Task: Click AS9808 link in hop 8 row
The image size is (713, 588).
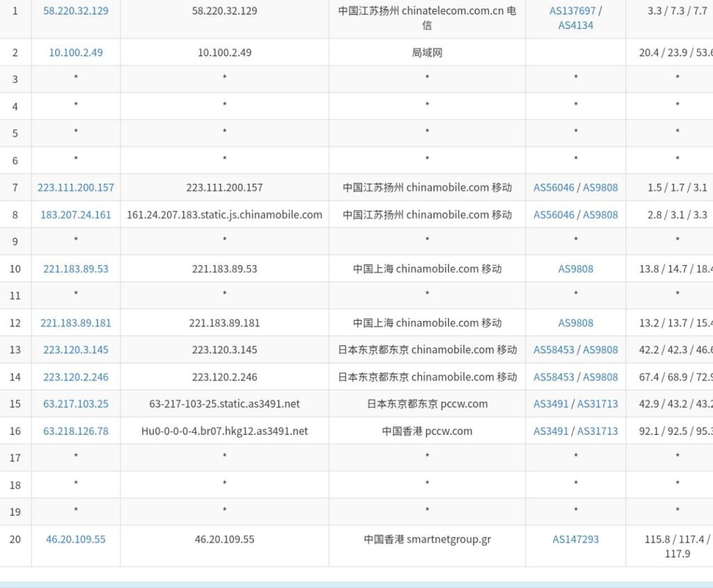Action: (x=600, y=215)
